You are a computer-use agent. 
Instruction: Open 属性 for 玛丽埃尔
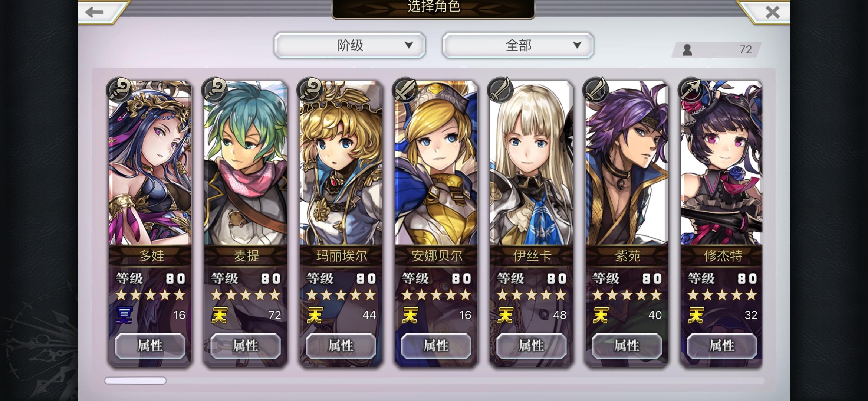pos(341,346)
